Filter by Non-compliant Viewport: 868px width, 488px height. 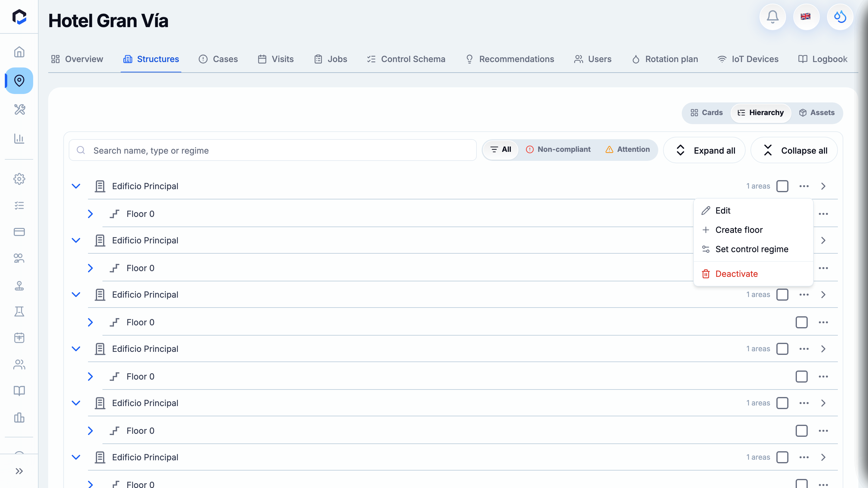pyautogui.click(x=558, y=149)
